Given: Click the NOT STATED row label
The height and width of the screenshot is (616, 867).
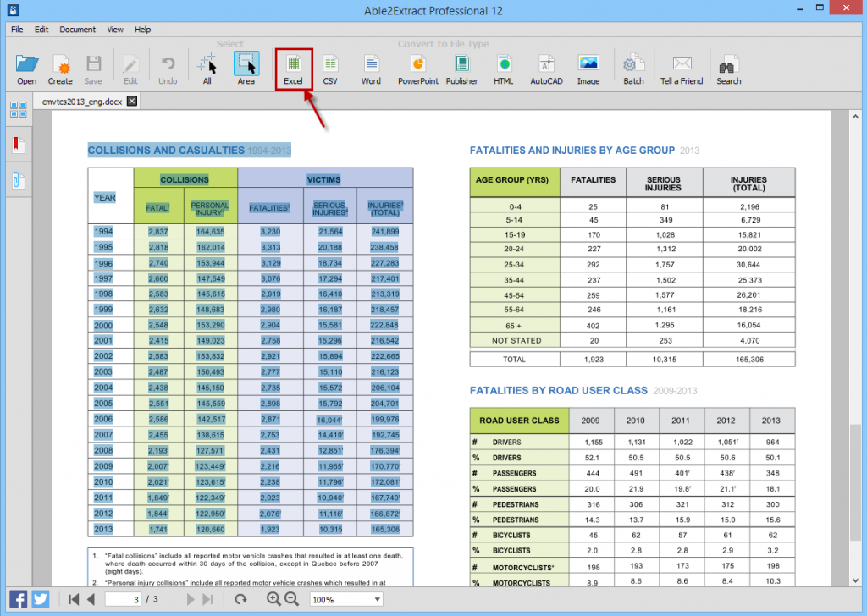Looking at the screenshot, I should [516, 340].
